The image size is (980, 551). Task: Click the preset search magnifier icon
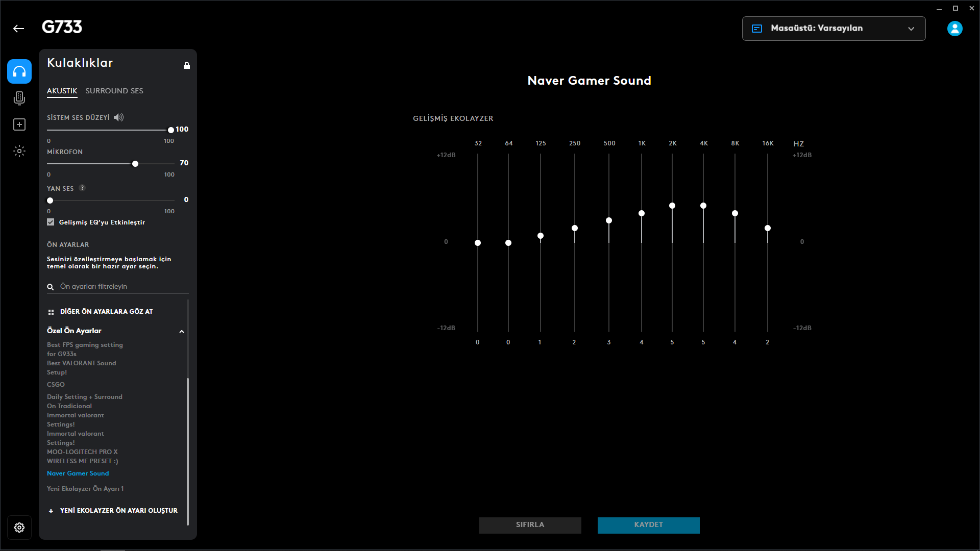tap(51, 287)
